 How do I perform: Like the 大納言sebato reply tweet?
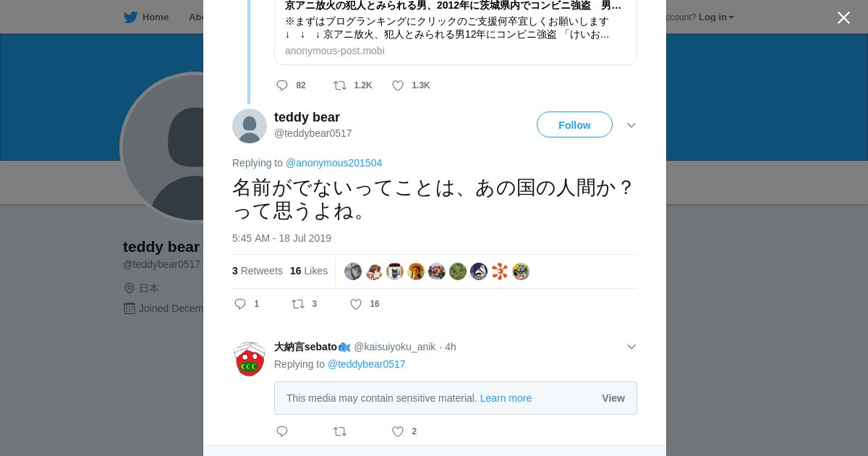pos(398,431)
